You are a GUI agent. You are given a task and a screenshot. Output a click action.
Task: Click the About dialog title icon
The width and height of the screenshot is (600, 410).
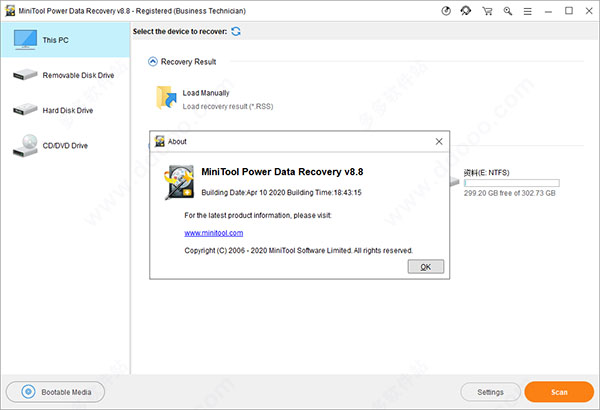tap(160, 141)
